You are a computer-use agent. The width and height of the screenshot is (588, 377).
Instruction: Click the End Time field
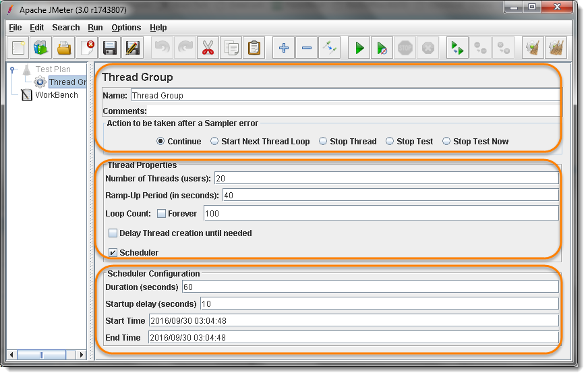click(x=353, y=338)
